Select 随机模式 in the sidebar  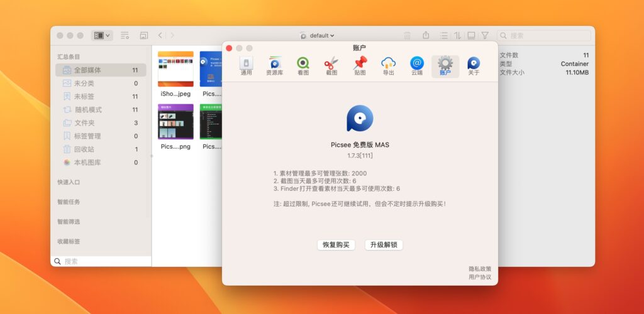click(101, 109)
